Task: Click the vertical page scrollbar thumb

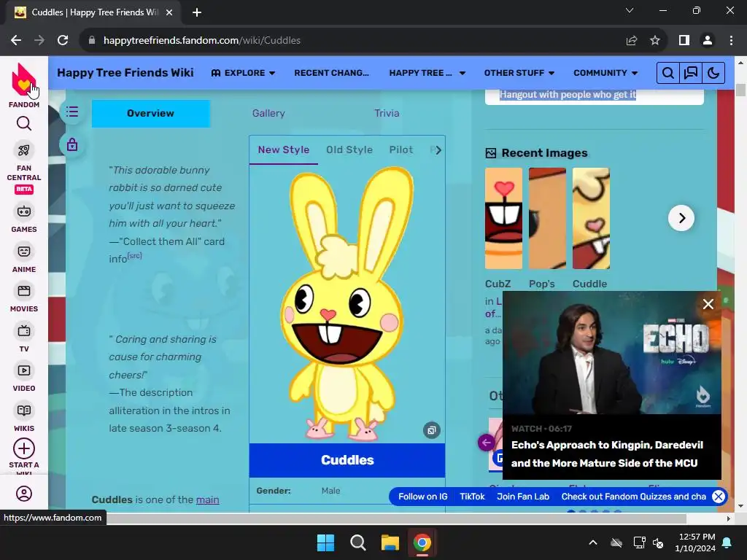Action: tap(740, 90)
